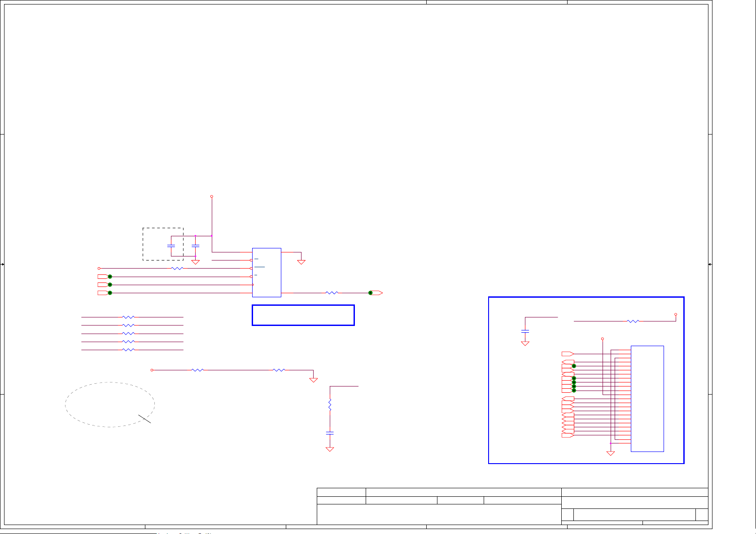This screenshot has height=534, width=756.
Task: Select the capacitor inside the dashed rectangle
Action: click(x=171, y=246)
